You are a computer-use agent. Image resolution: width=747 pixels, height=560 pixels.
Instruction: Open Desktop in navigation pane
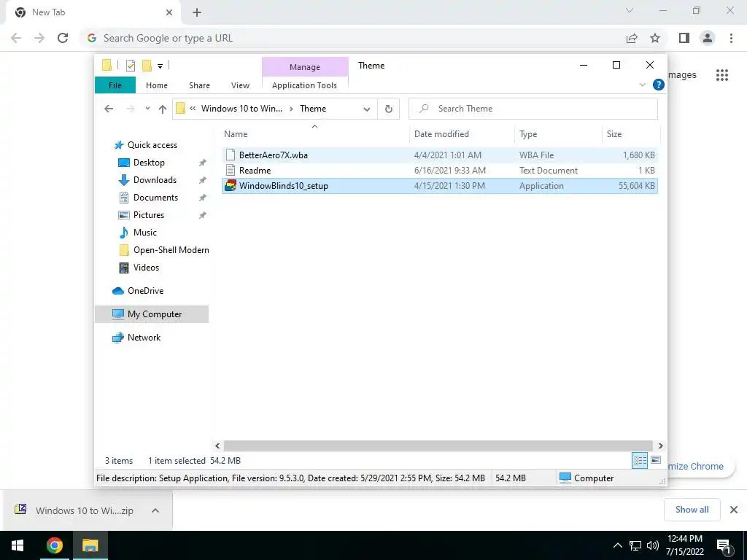coord(149,163)
